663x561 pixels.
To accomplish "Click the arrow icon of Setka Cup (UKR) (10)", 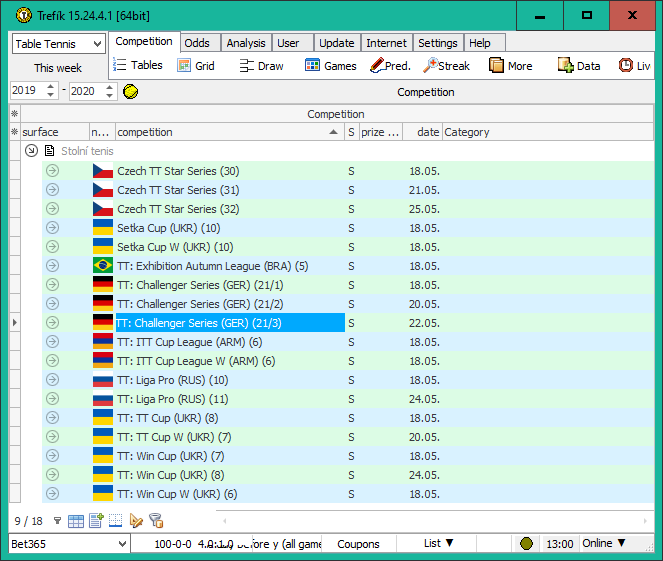I will 52,228.
